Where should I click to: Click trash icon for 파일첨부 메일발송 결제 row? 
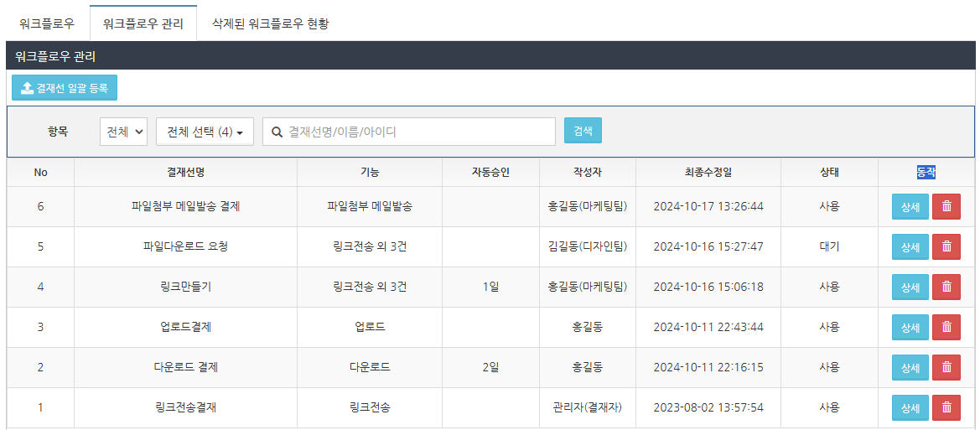point(946,206)
